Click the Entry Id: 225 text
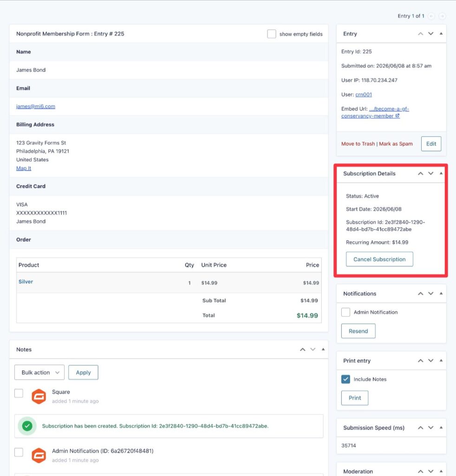Image resolution: width=456 pixels, height=476 pixels. [x=357, y=52]
